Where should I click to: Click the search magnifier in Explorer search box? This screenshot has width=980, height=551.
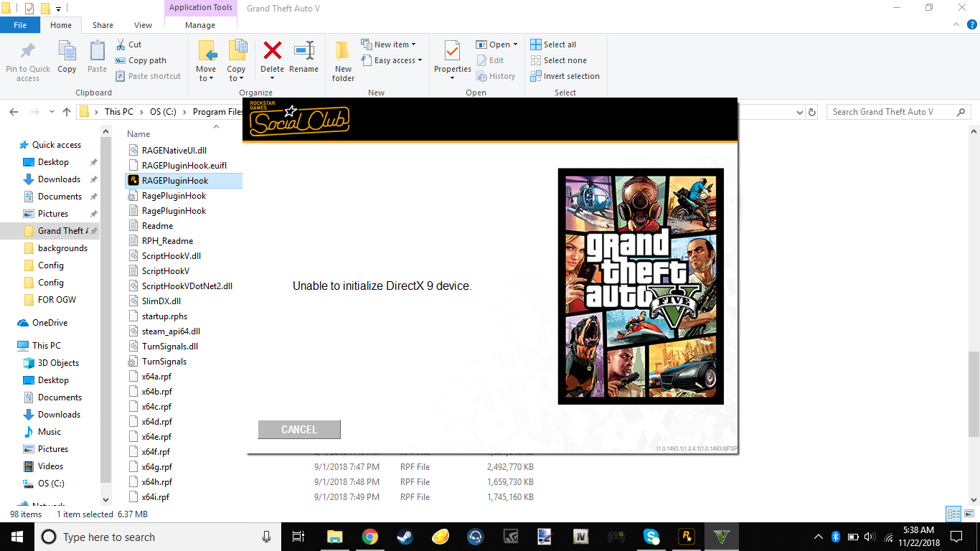coord(961,112)
